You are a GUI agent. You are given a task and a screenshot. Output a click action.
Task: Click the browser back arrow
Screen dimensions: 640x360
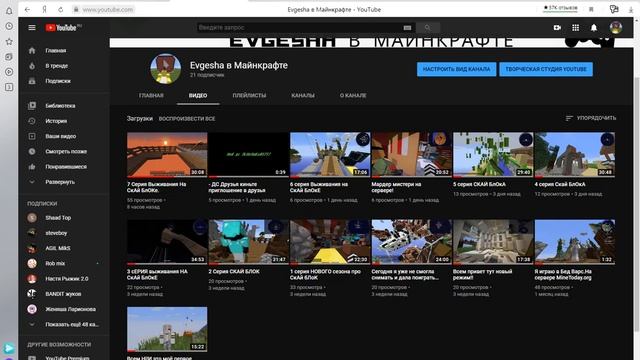(x=27, y=9)
